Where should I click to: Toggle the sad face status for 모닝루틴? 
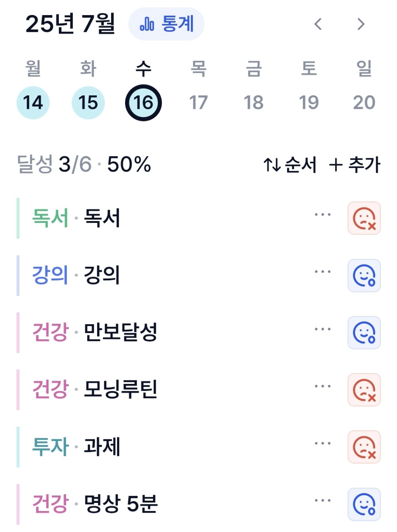tap(364, 390)
